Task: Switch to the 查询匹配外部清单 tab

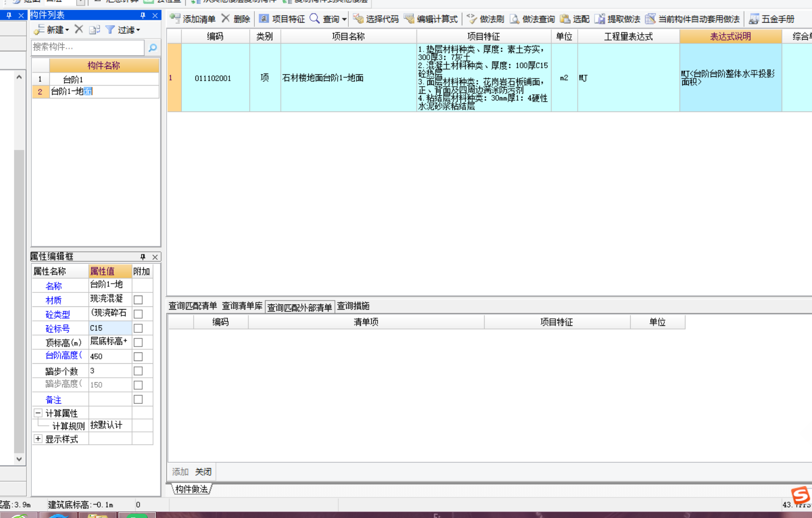Action: [300, 307]
